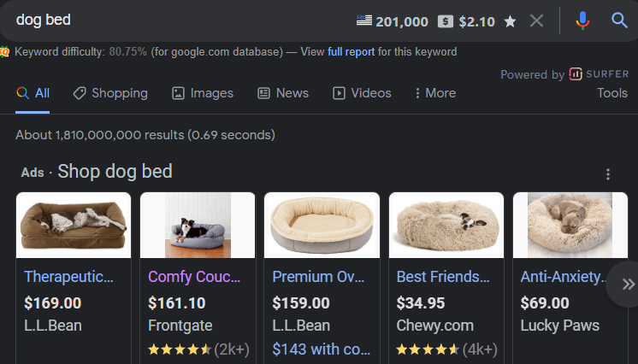Viewport: 638px width, 364px height.
Task: Open the Comfy Couch Frontgate listing link
Action: 194,277
